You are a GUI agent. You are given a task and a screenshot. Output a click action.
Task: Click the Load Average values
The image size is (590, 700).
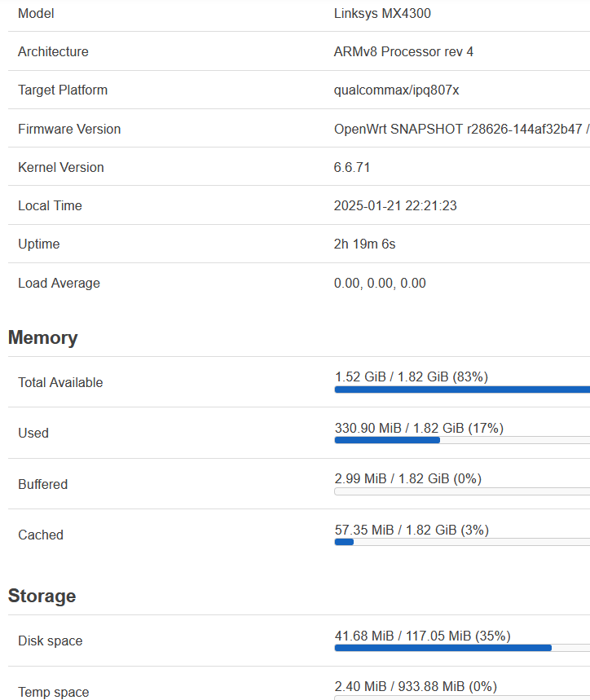380,283
